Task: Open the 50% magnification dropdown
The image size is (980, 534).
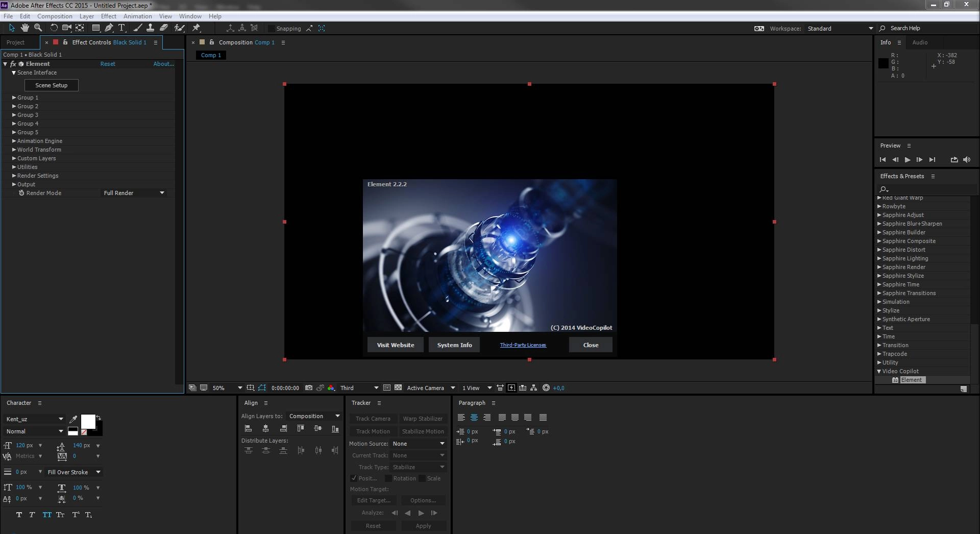Action: [x=227, y=388]
